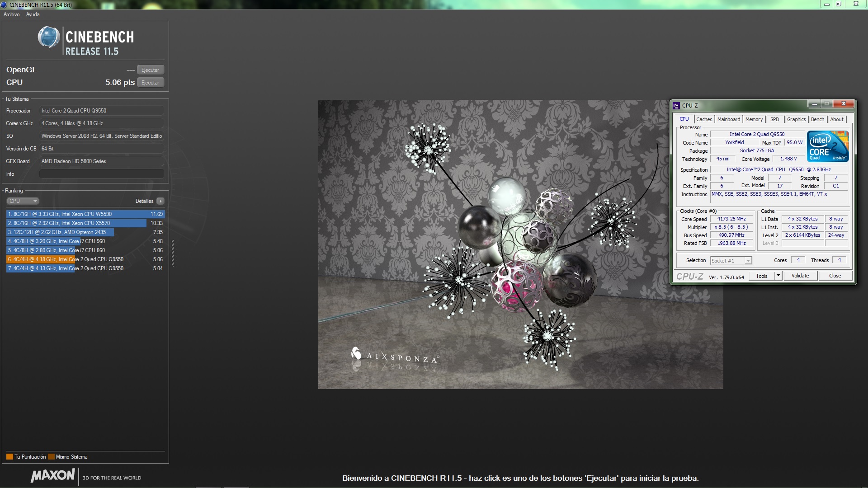
Task: Click the Close button in CPU-Z
Action: 835,276
